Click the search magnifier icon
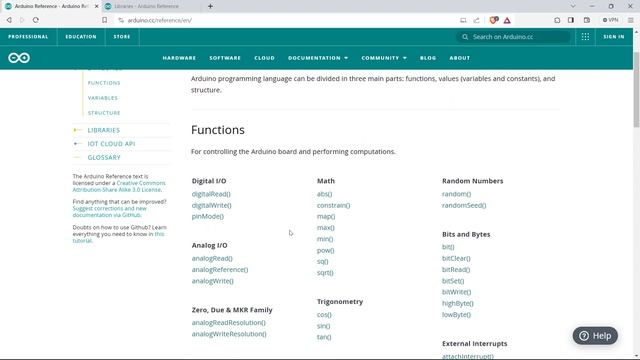The image size is (640, 360). click(x=465, y=37)
